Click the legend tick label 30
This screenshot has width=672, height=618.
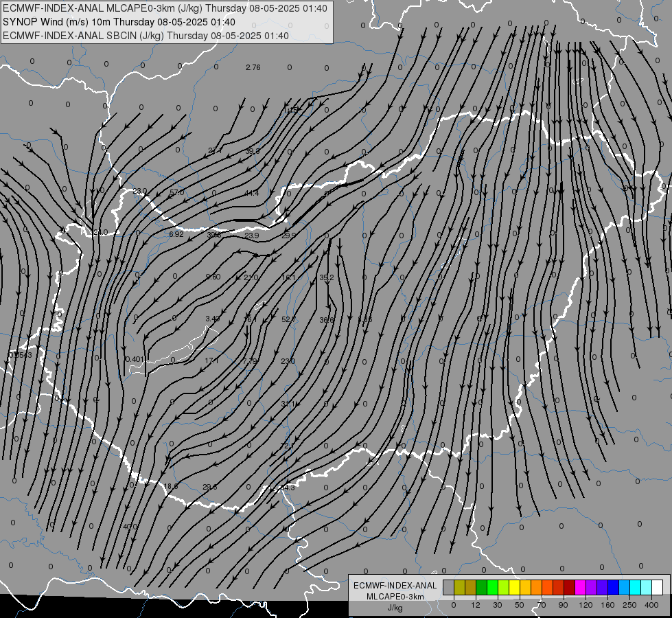pos(497,605)
